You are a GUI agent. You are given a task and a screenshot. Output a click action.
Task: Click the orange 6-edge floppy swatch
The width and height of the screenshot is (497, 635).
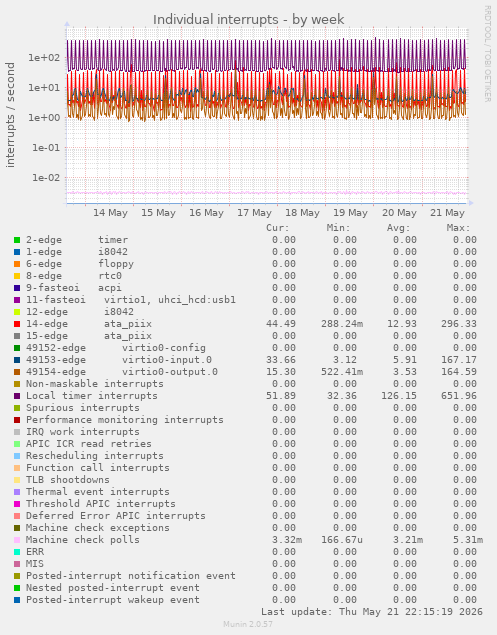click(17, 264)
